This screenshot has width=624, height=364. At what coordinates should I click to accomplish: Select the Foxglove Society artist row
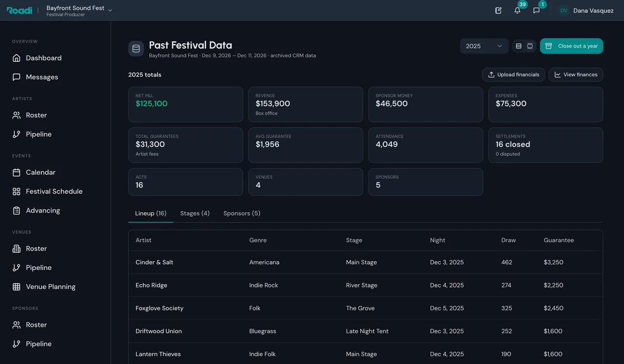click(x=366, y=308)
